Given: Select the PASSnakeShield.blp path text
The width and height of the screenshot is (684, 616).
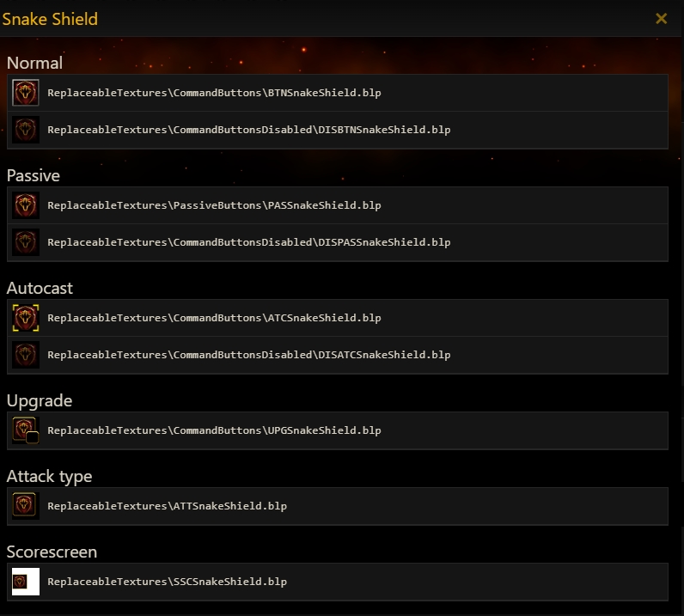Looking at the screenshot, I should click(x=214, y=206).
